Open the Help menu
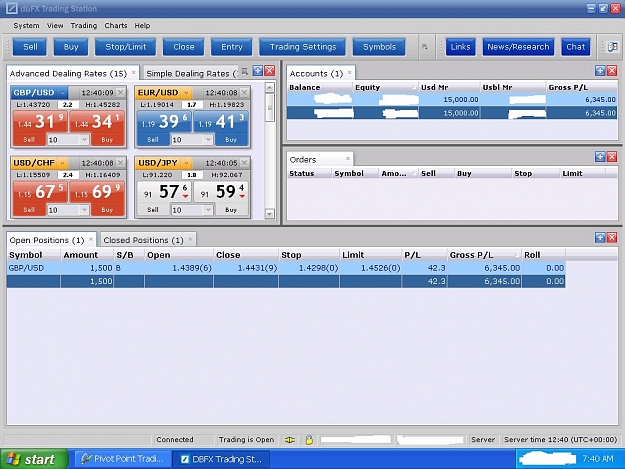Image resolution: width=625 pixels, height=469 pixels. click(x=142, y=26)
